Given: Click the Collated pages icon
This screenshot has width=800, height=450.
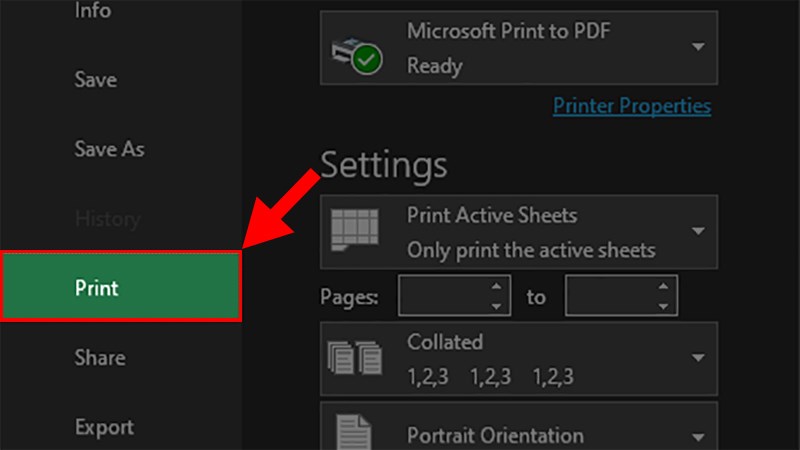Looking at the screenshot, I should pyautogui.click(x=355, y=358).
